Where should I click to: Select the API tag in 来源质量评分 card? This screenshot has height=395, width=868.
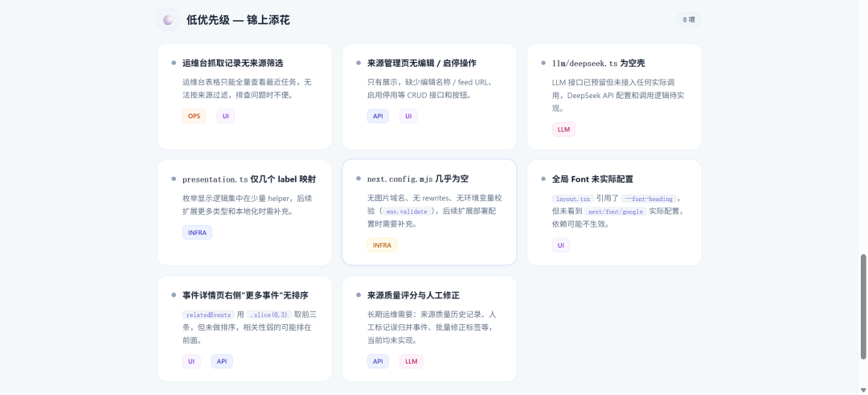pyautogui.click(x=378, y=361)
